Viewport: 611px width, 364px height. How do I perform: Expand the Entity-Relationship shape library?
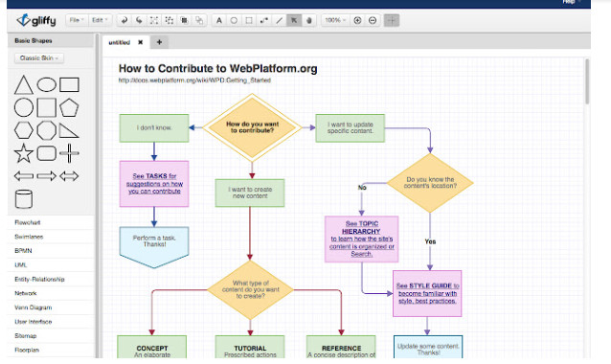pyautogui.click(x=51, y=279)
